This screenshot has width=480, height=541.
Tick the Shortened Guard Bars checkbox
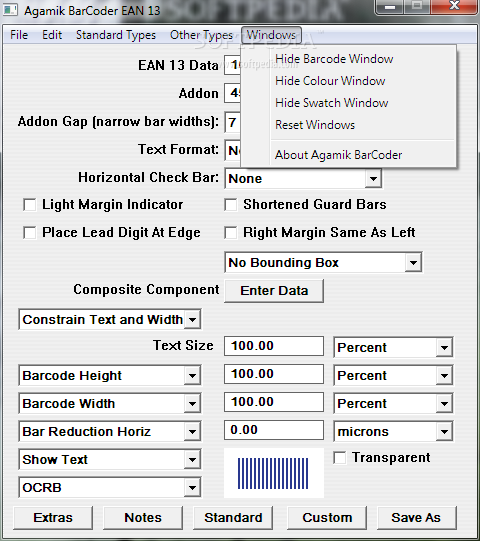pos(231,205)
